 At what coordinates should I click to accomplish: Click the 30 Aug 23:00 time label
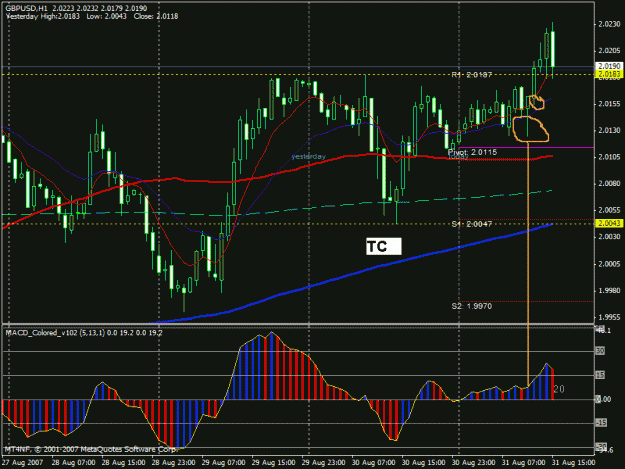pos(474,463)
